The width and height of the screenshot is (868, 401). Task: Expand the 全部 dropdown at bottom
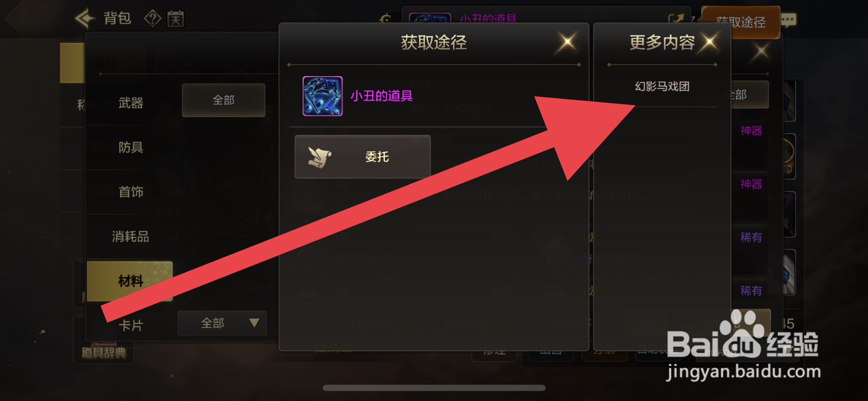click(x=222, y=323)
